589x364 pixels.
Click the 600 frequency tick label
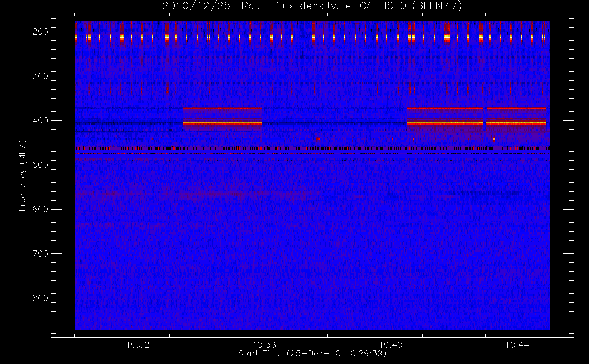point(40,209)
